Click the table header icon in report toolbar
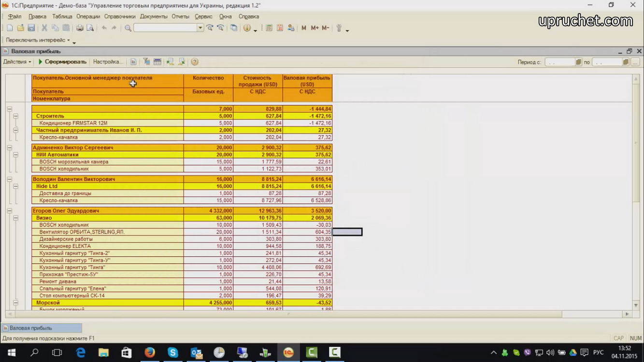The width and height of the screenshot is (644, 362). (x=157, y=62)
